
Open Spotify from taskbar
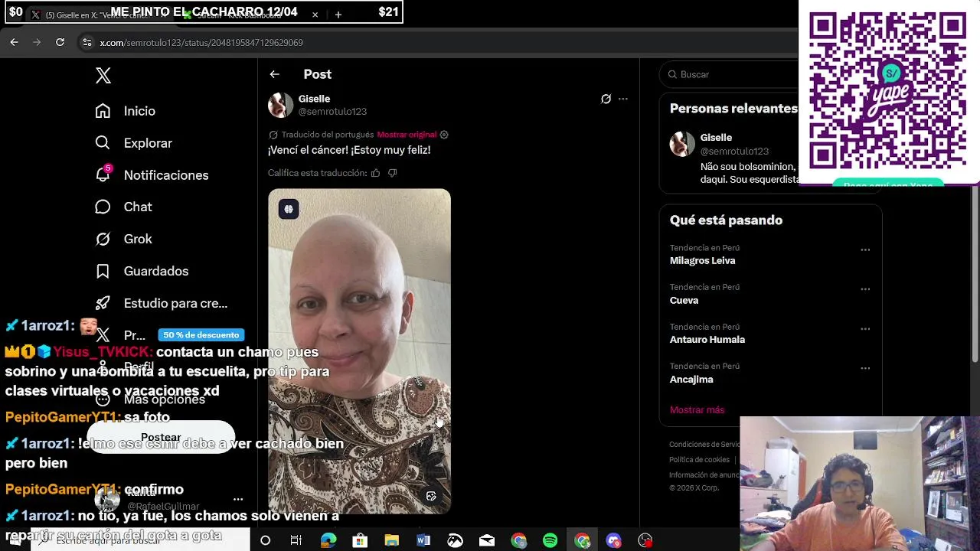(550, 540)
